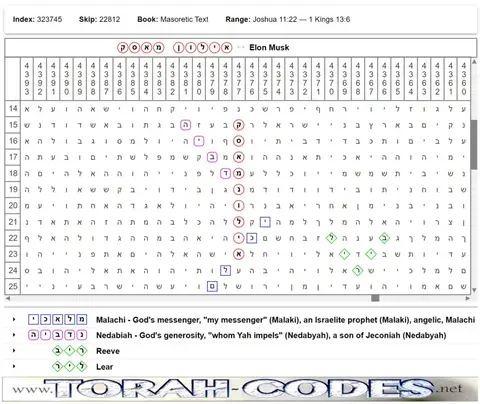480x404 pixels.
Task: Click the horizontal scrollbar thumb
Action: (x=375, y=298)
